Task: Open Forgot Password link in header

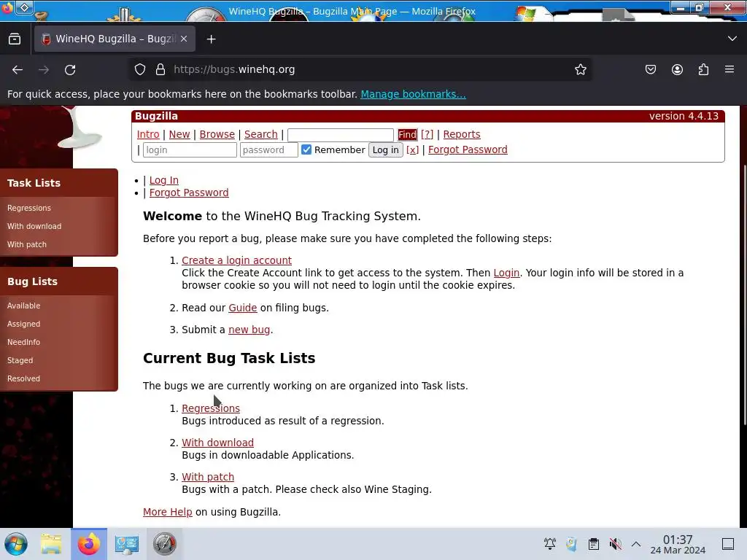Action: (x=468, y=149)
